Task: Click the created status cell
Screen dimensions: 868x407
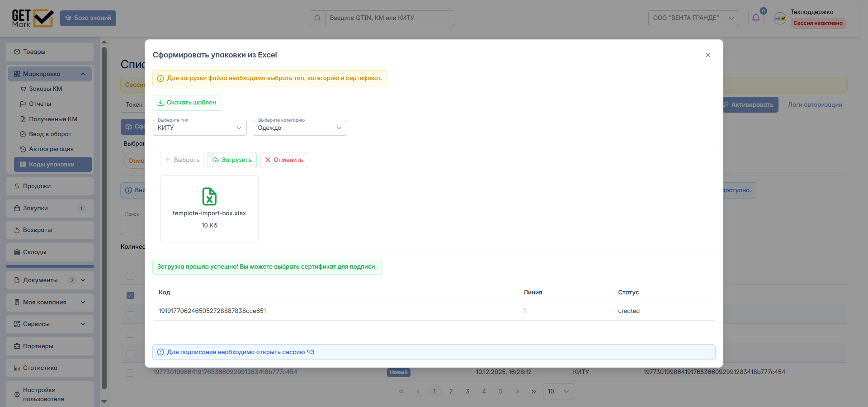Action: tap(629, 311)
